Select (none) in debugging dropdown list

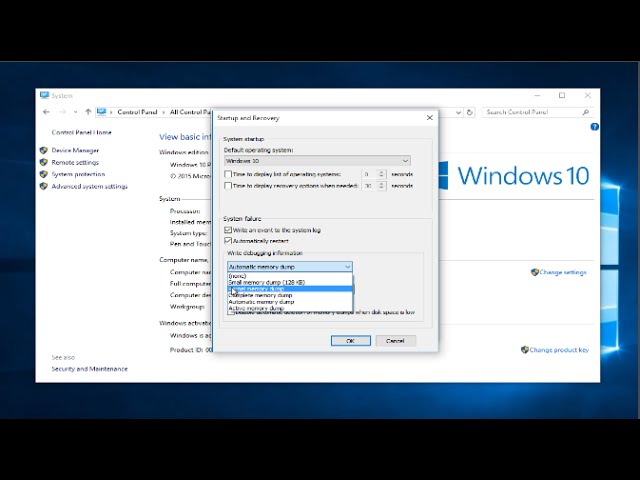[290, 276]
